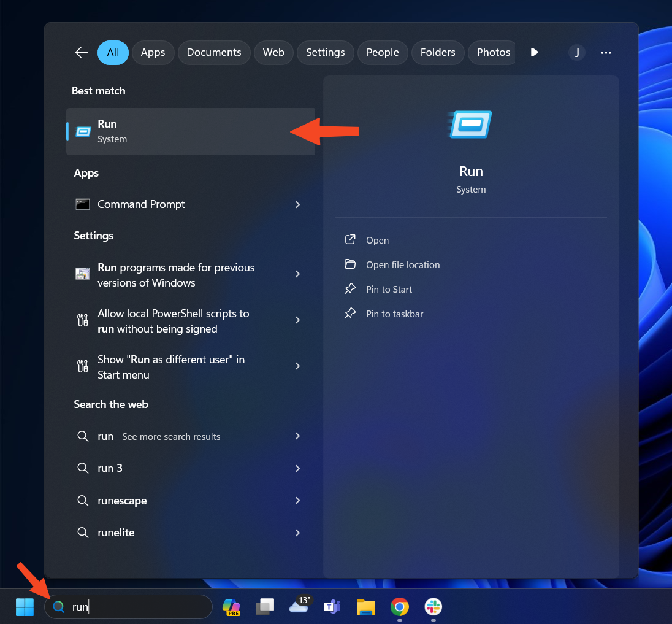Open Copilot preview from the taskbar
Image resolution: width=672 pixels, height=624 pixels.
coord(231,606)
